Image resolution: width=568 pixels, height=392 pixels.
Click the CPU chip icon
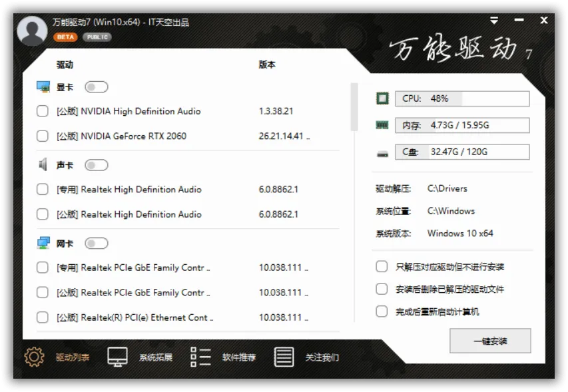pos(382,98)
